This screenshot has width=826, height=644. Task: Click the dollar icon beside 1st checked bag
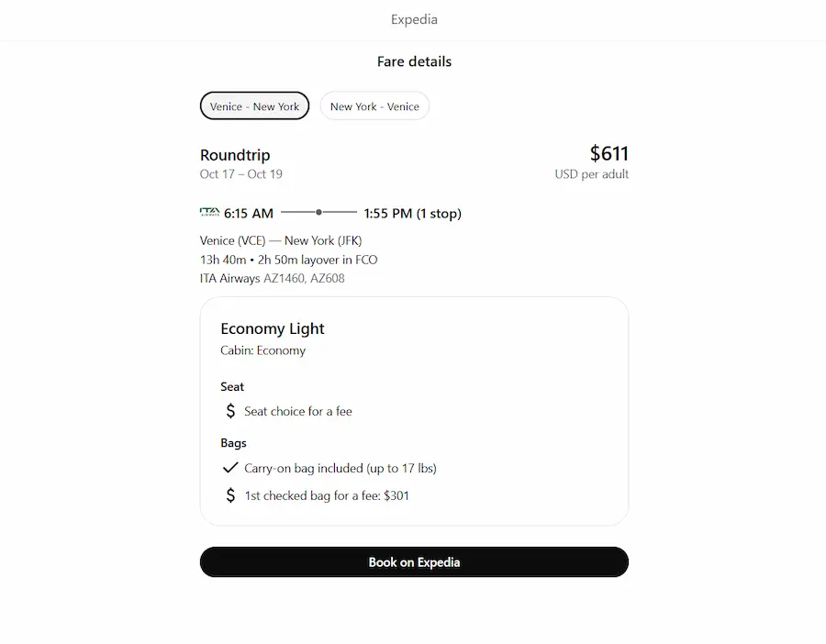[230, 495]
